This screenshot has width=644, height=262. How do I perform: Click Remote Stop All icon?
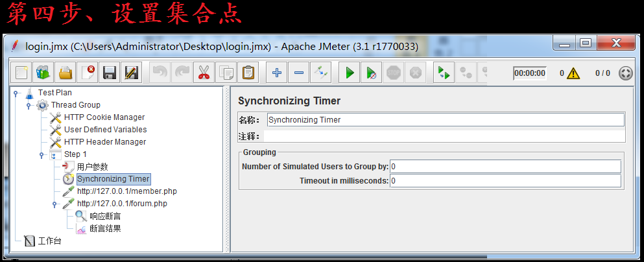coord(466,73)
